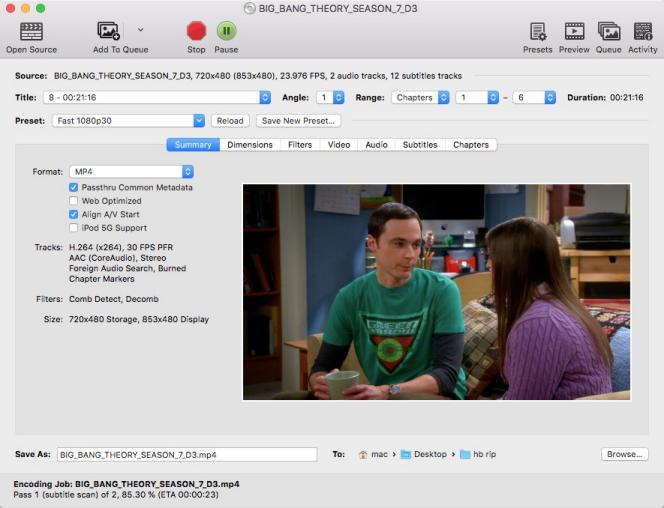Click the 720x480 Storage size text
The image size is (664, 508).
(x=104, y=319)
